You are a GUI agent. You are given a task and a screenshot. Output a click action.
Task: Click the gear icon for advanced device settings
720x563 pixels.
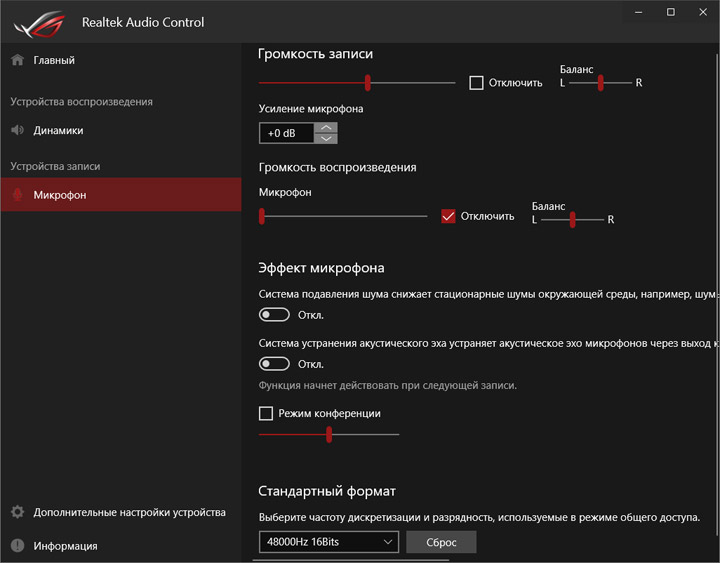pos(17,512)
